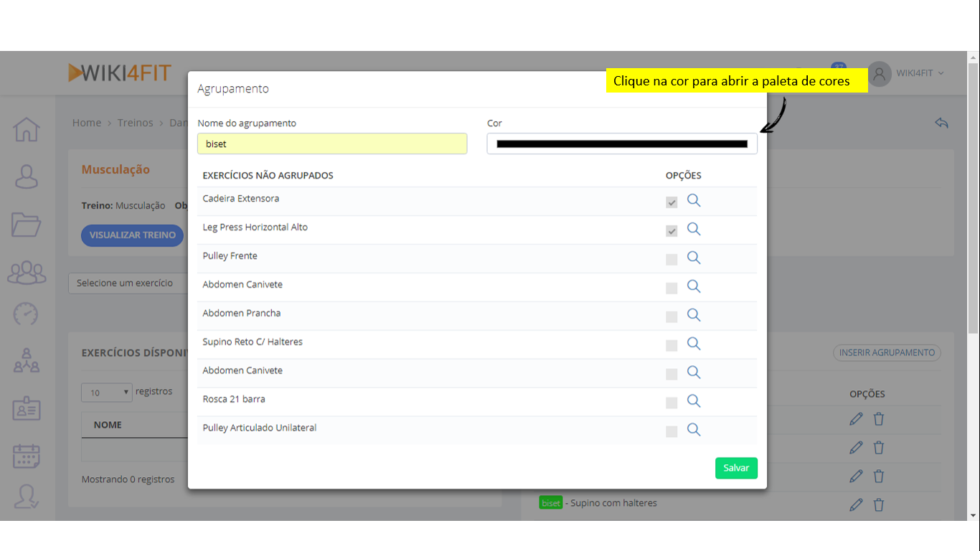This screenshot has width=980, height=551.
Task: Click the magnifier next to Rosca 21 barra
Action: (694, 401)
